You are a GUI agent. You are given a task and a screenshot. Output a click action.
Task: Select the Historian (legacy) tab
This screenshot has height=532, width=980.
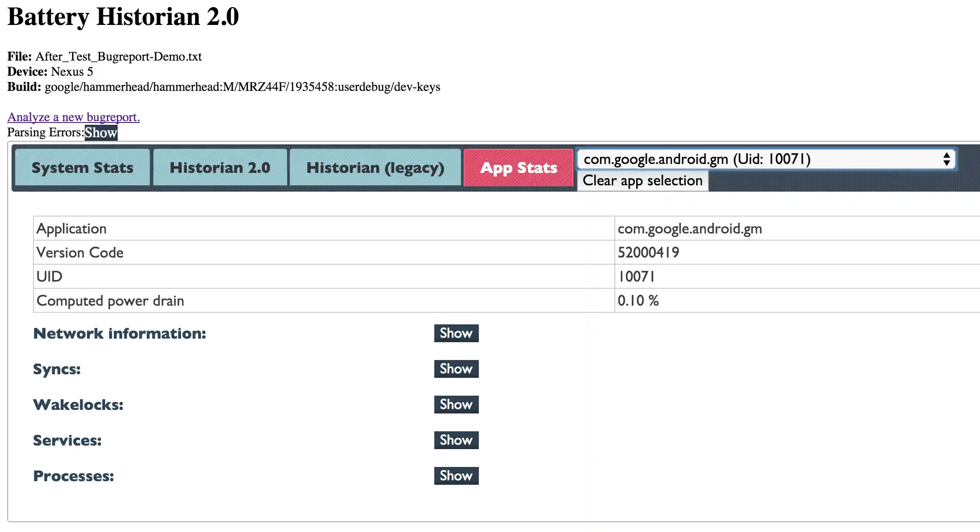tap(375, 168)
